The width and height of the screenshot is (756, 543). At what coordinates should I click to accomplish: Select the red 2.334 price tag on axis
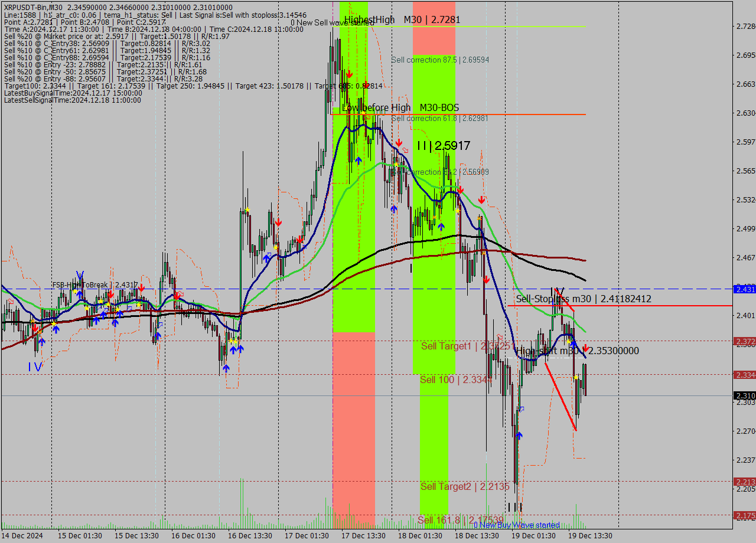tap(744, 375)
